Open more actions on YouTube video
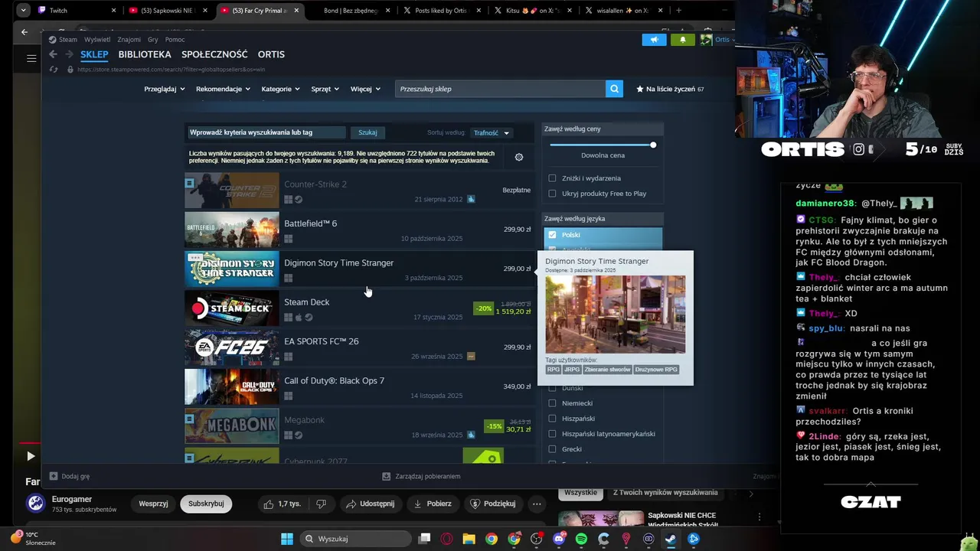 pyautogui.click(x=537, y=504)
